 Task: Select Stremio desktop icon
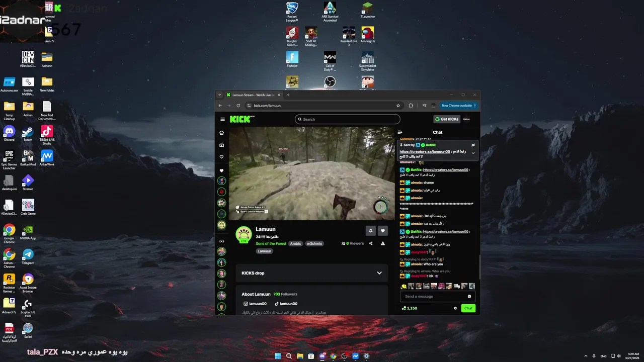pyautogui.click(x=28, y=183)
